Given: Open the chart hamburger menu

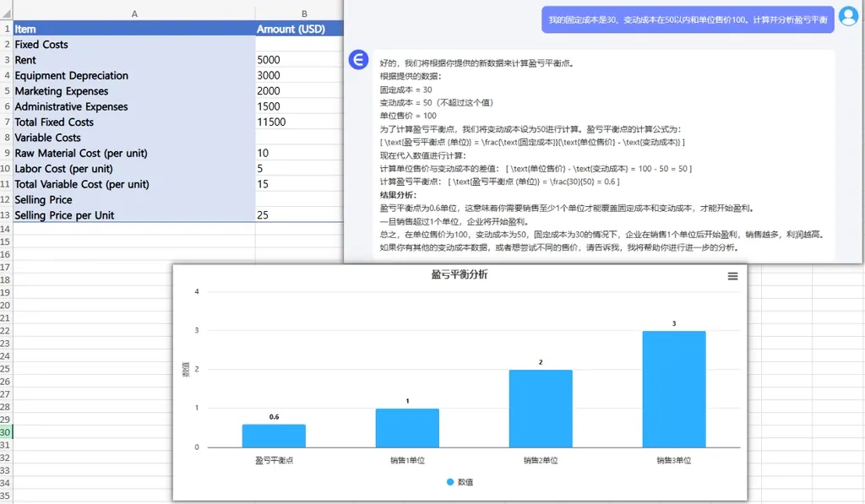Looking at the screenshot, I should (732, 276).
